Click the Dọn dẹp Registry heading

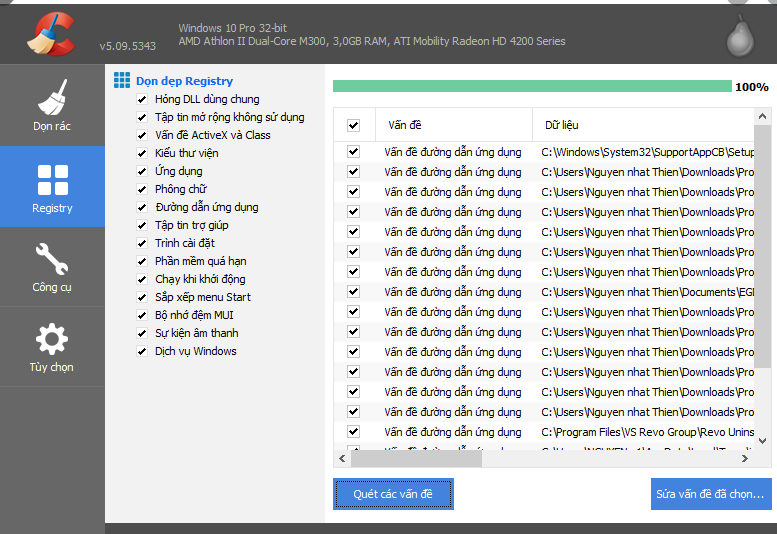point(184,81)
